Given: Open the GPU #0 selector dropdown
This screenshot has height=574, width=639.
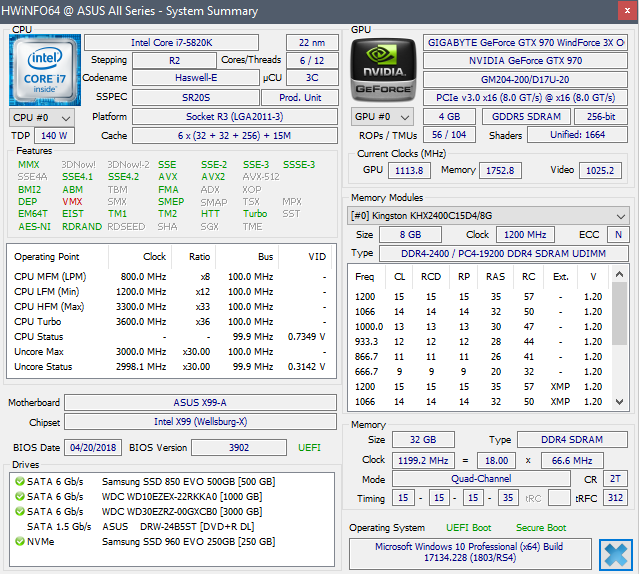Looking at the screenshot, I should coord(382,117).
